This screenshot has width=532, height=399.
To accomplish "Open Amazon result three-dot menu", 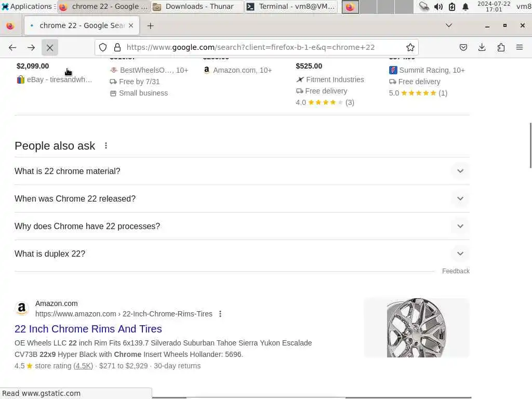I will coord(220,314).
